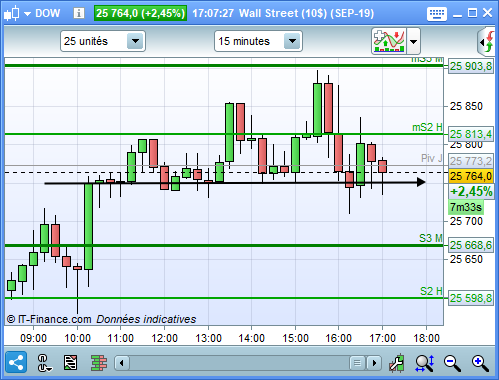
Task: Select the 25 668,6 S3 M level label
Action: pos(471,245)
